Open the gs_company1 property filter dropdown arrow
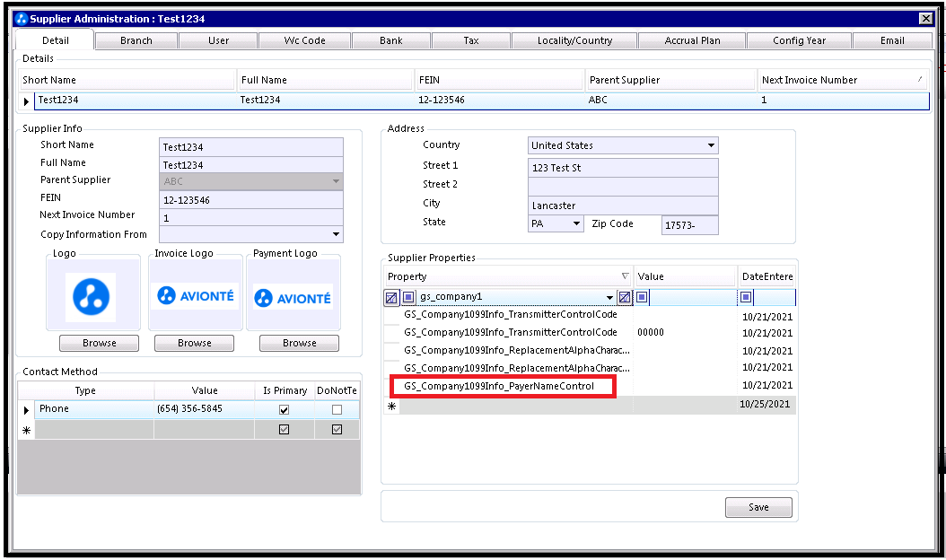 [609, 298]
